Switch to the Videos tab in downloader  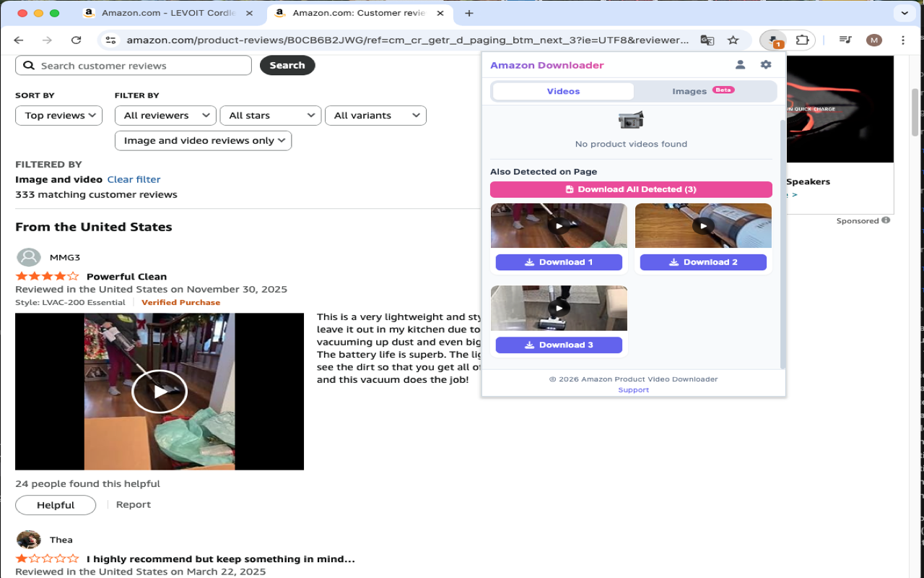tap(563, 91)
